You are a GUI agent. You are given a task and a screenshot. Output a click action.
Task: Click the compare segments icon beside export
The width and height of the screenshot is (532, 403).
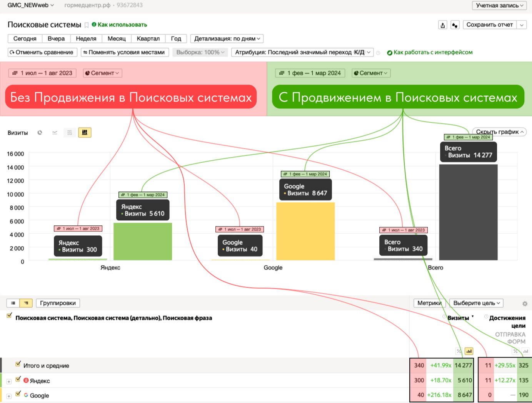(x=455, y=25)
